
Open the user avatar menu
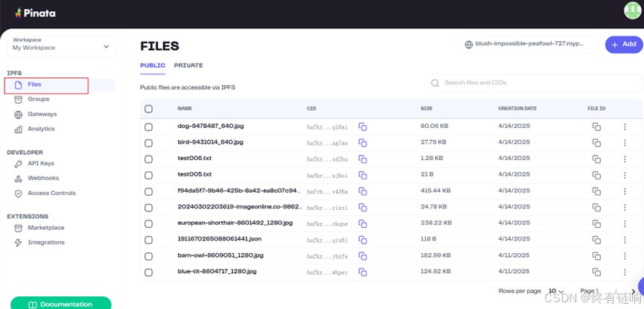coord(632,11)
